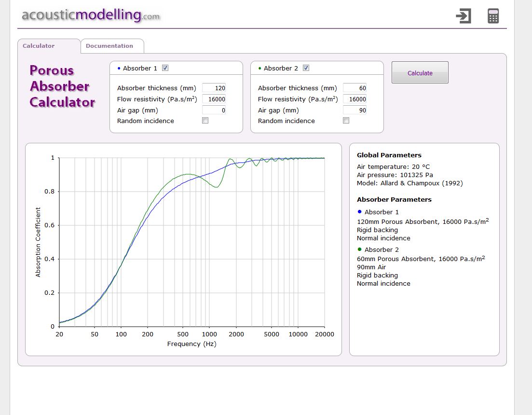
Task: Click 'Air pressure: 101325 Pa' text
Action: pos(395,175)
